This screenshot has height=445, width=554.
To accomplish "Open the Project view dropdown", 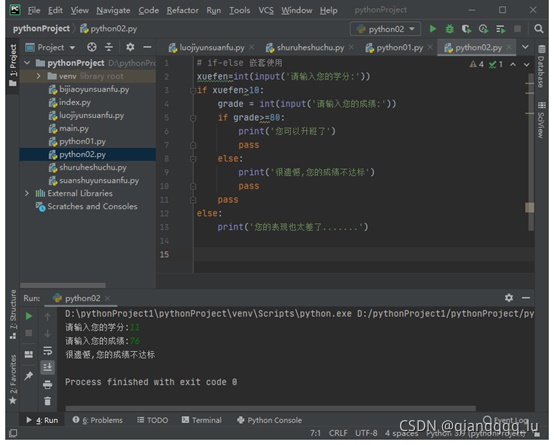I will click(x=51, y=47).
